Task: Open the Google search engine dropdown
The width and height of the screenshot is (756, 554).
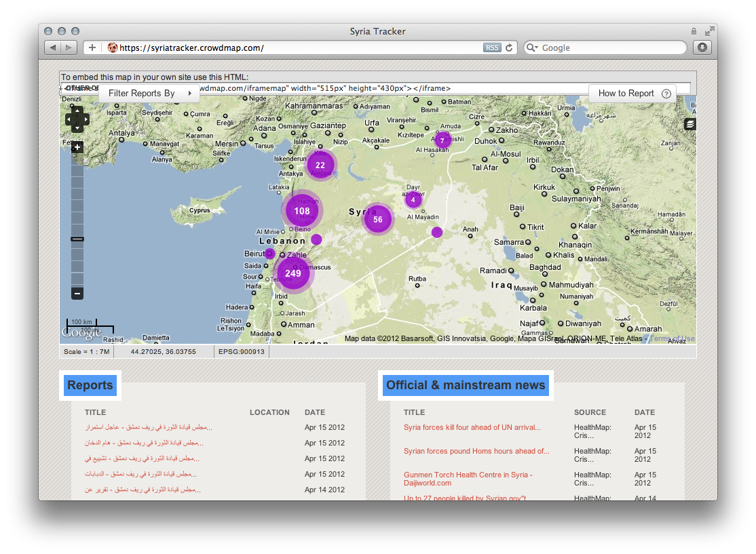Action: coord(533,47)
